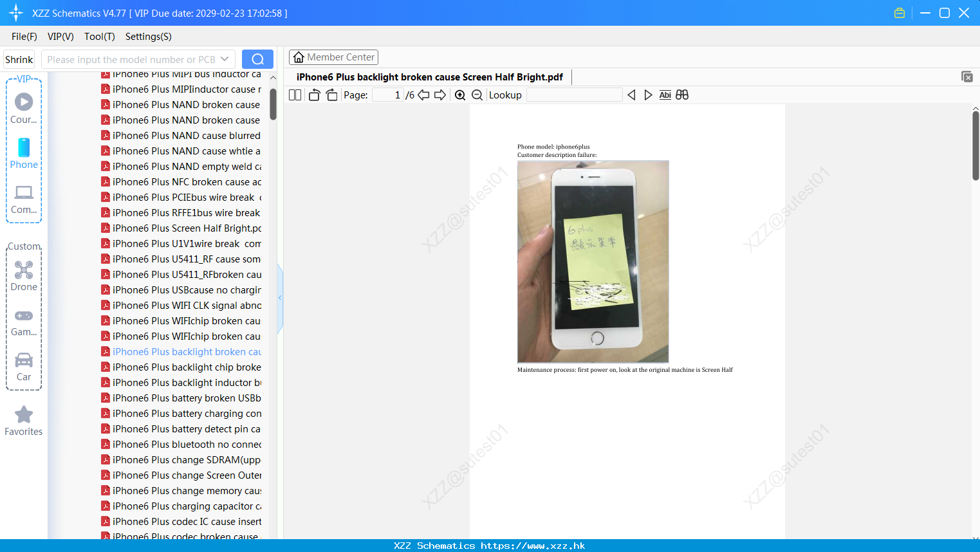This screenshot has height=552, width=980.
Task: Open 'iPhone6 Plus backlight chip' file
Action: tap(181, 367)
